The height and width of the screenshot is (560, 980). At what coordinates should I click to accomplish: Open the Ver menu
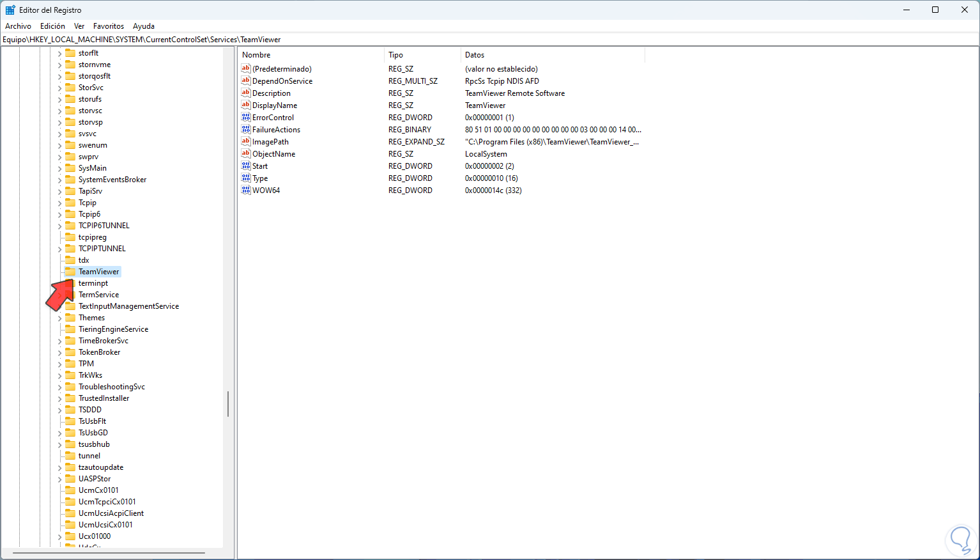point(79,26)
